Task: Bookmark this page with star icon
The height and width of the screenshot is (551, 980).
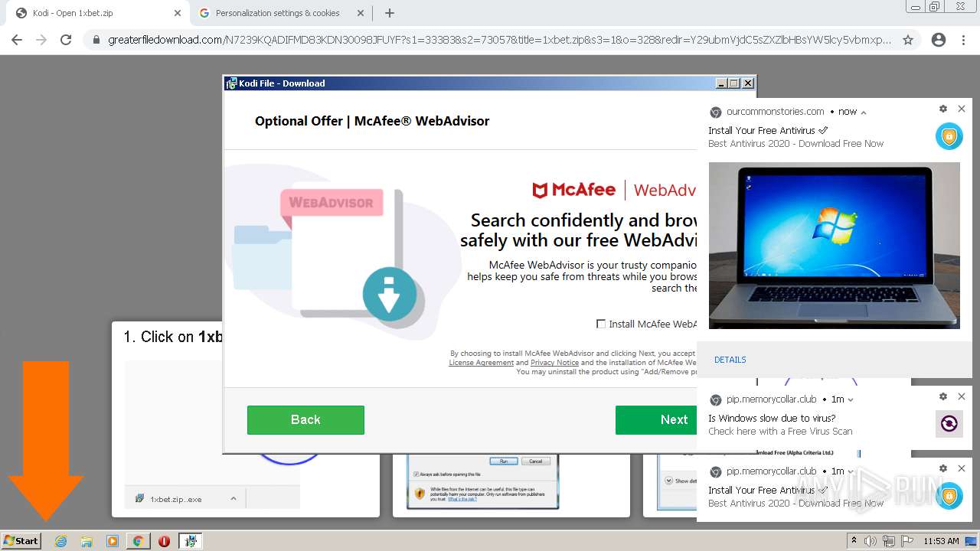Action: click(x=908, y=40)
